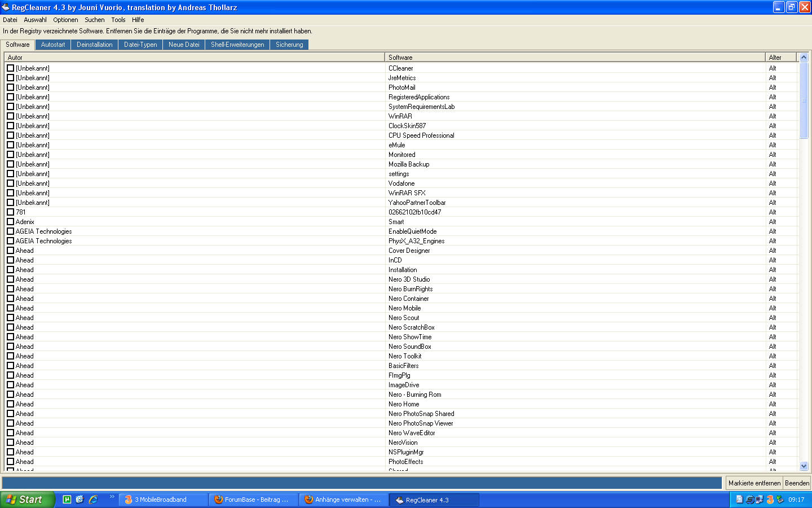Check the Nero - Burning Rom checkbox
The height and width of the screenshot is (508, 812).
(10, 394)
